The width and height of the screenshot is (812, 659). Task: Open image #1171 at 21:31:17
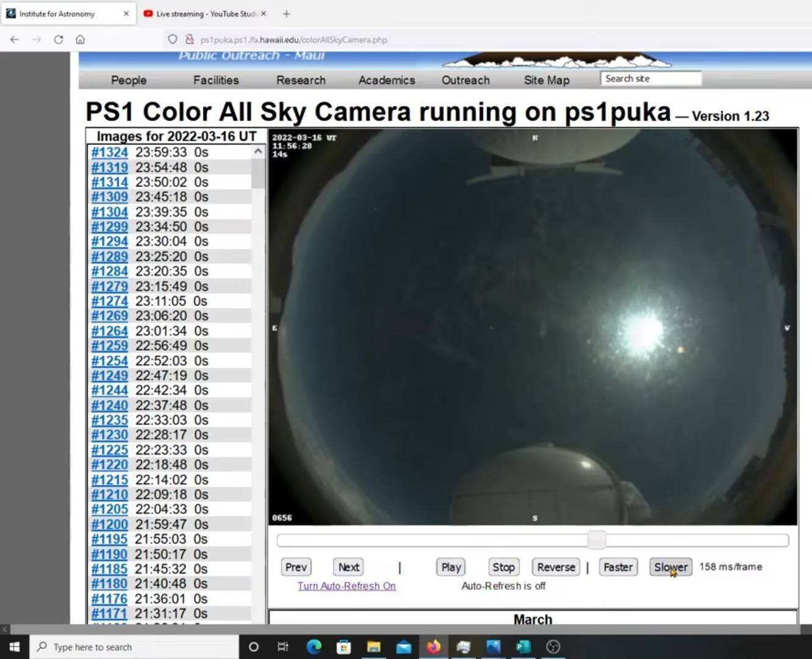[109, 614]
